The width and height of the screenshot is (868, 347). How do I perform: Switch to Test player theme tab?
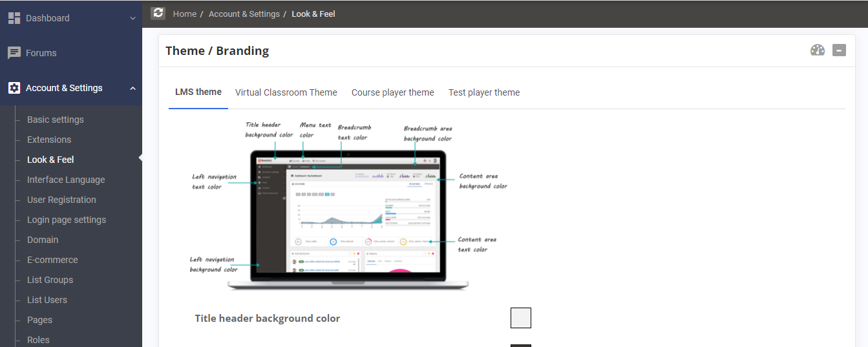[484, 92]
